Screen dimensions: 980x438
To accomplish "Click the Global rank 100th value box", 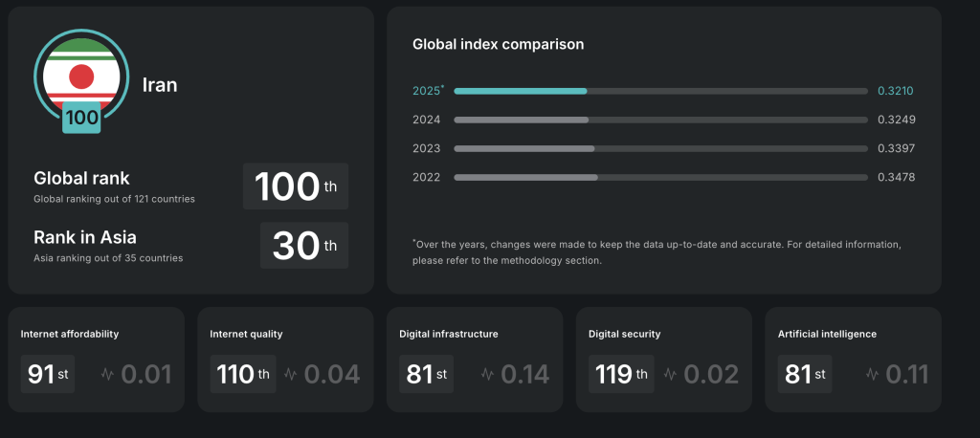I will (295, 186).
